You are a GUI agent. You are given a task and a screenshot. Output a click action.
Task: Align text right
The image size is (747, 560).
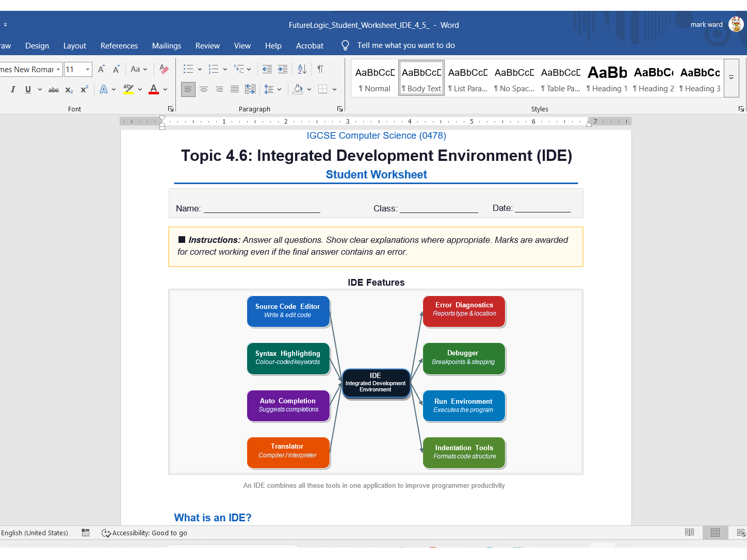tap(219, 89)
